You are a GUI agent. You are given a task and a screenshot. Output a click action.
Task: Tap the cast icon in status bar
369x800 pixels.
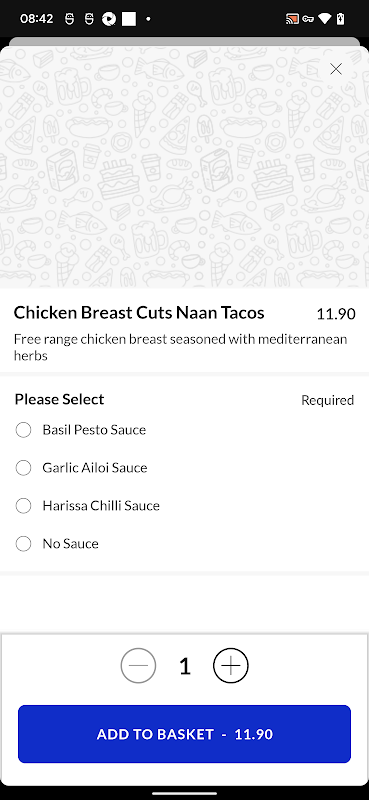point(292,19)
